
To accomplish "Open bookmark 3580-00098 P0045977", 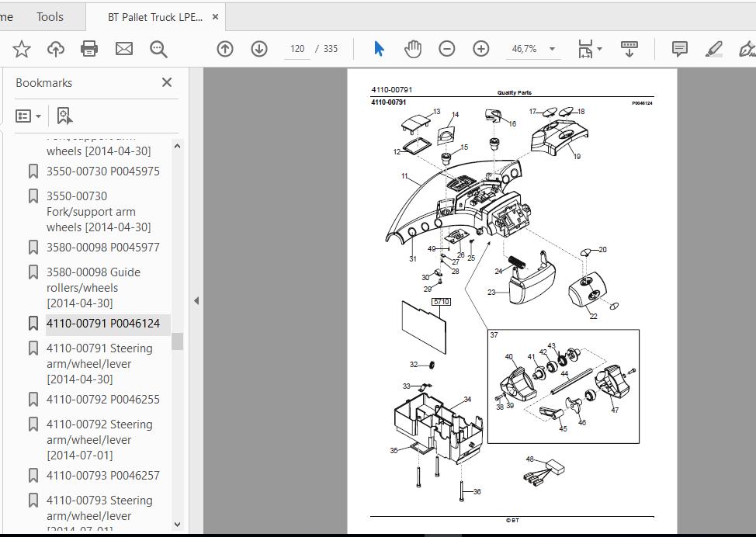I will coord(102,248).
